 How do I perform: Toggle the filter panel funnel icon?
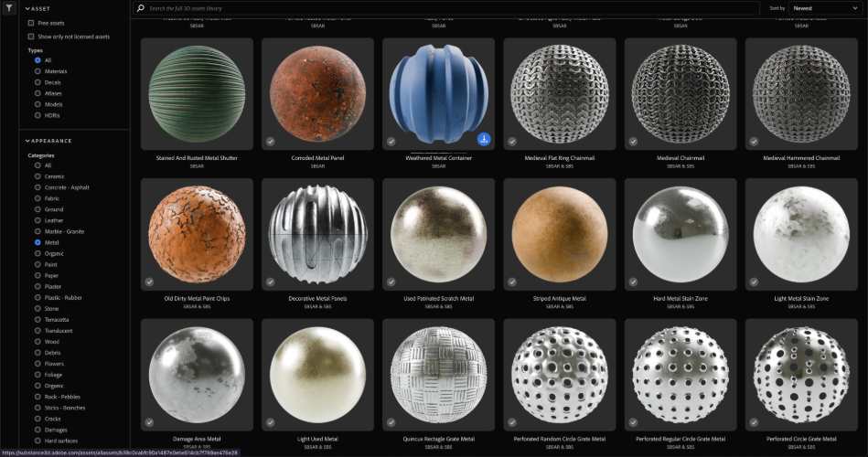point(9,7)
